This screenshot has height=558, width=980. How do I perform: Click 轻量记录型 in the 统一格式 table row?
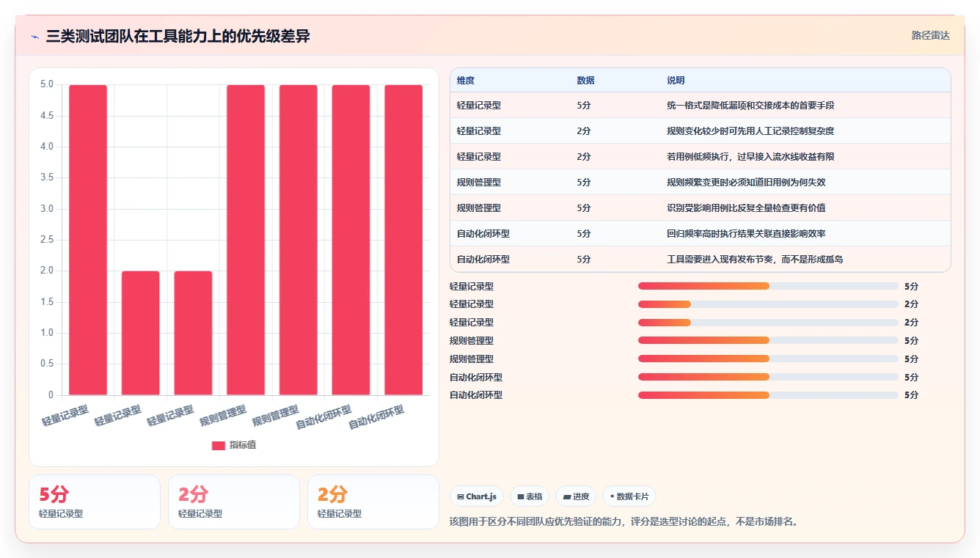pyautogui.click(x=479, y=106)
